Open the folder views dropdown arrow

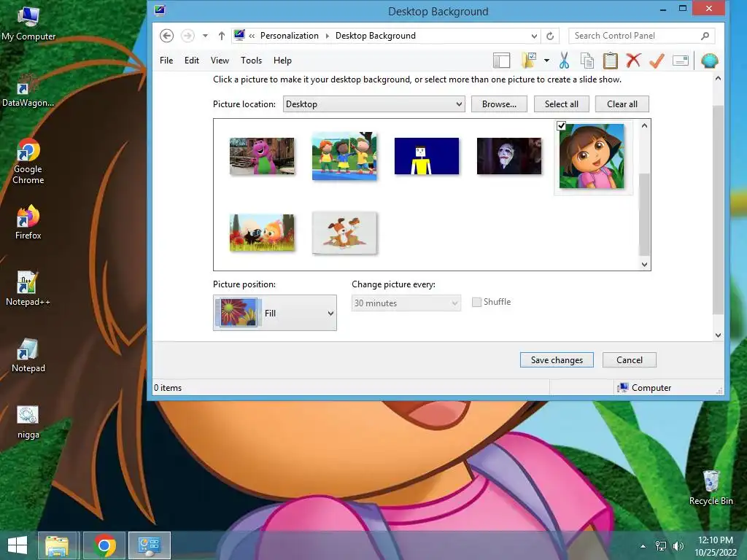[546, 61]
